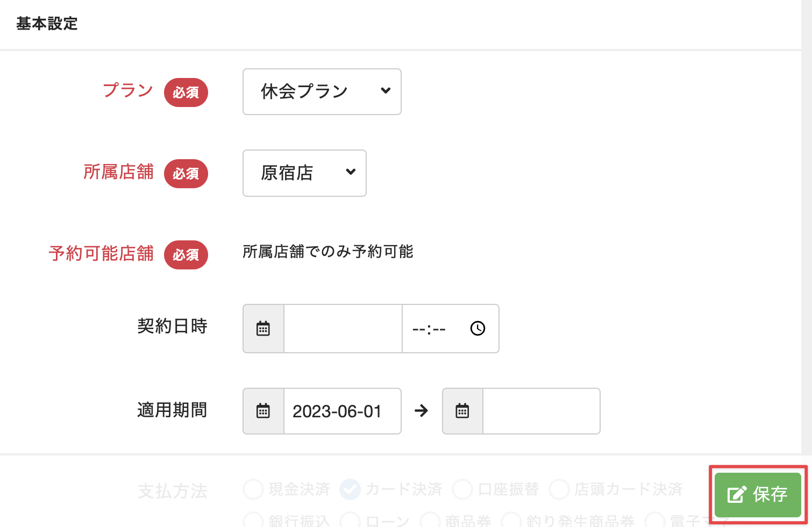Click the 所属店舗でのみ予約可能 text

(327, 252)
